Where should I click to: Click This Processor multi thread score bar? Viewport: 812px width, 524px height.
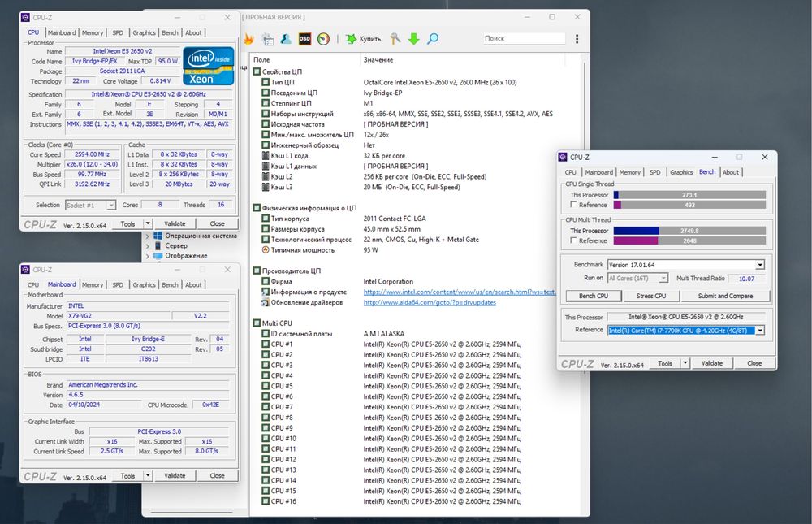coord(689,231)
